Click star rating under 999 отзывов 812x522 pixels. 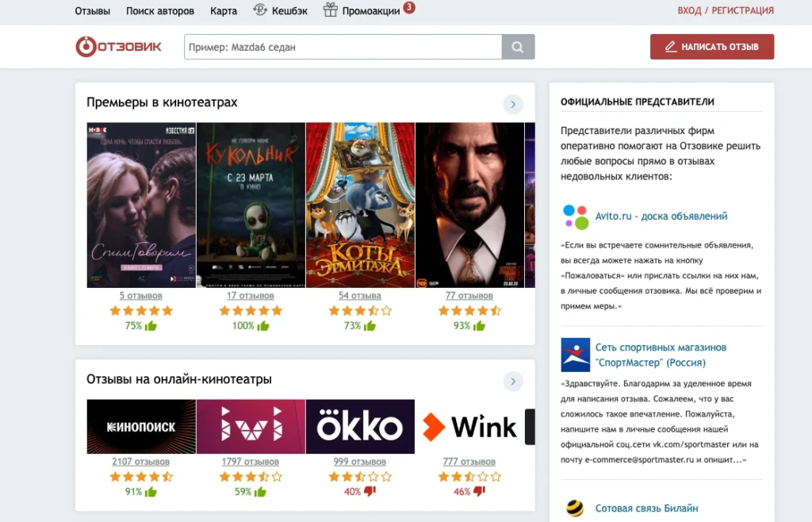point(360,477)
